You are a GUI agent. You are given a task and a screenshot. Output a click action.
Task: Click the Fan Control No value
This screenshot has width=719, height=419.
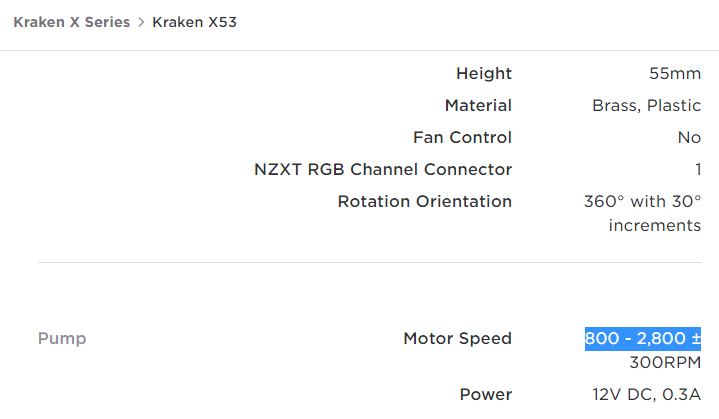689,138
